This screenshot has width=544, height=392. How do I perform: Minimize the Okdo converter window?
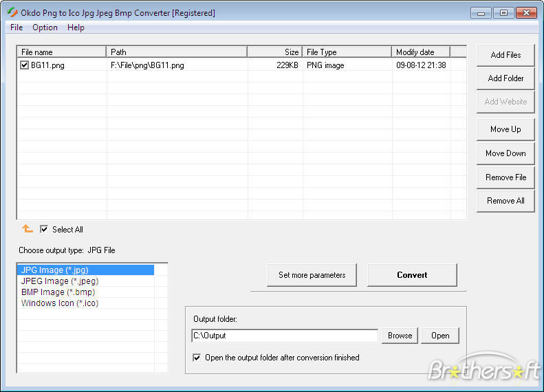pyautogui.click(x=481, y=13)
